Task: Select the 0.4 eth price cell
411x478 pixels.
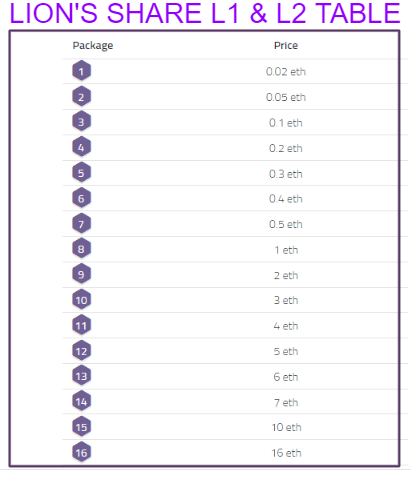Action: click(x=286, y=199)
